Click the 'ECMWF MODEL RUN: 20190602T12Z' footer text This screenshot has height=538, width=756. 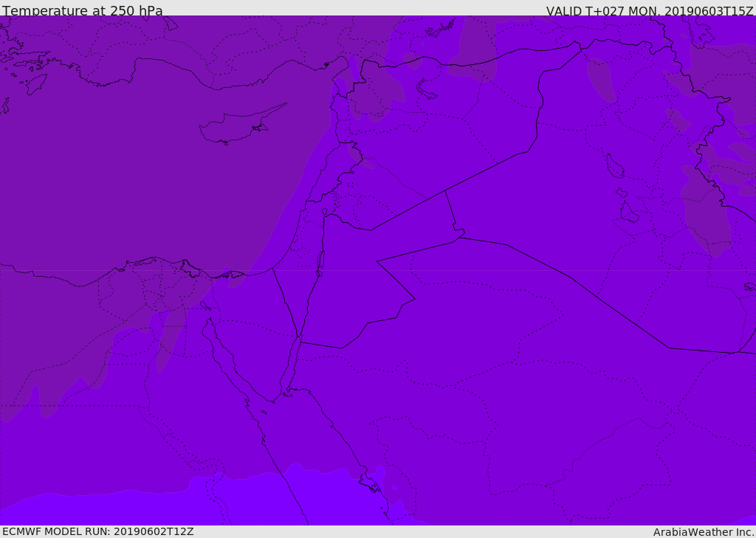pyautogui.click(x=98, y=531)
